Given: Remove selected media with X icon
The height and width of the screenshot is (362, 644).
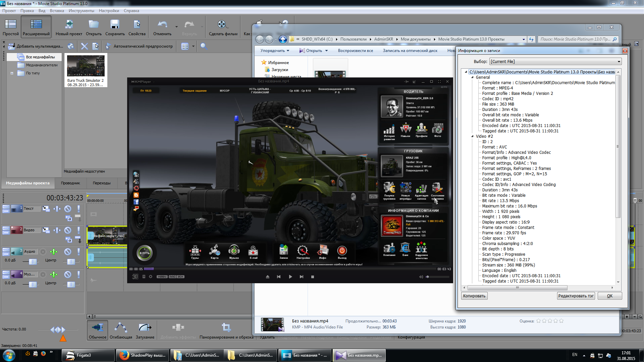Looking at the screenshot, I should point(85,46).
